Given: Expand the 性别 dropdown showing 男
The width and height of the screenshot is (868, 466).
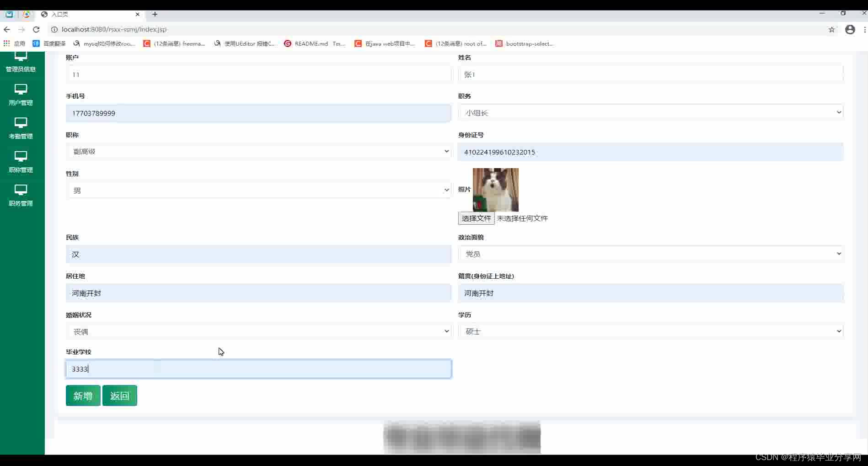Looking at the screenshot, I should click(258, 190).
